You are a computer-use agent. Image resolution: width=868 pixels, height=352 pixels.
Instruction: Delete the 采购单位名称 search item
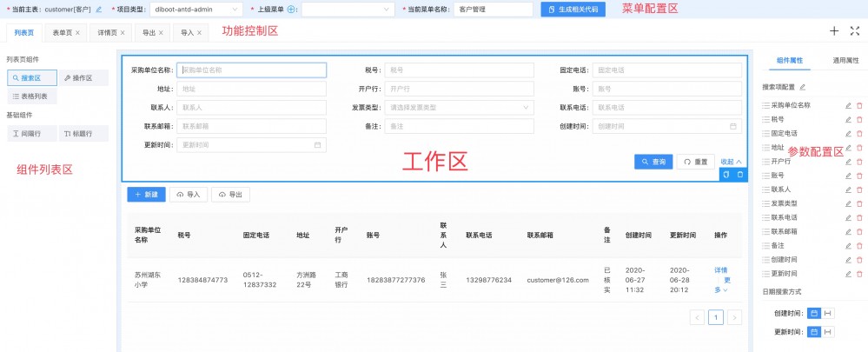(x=859, y=105)
